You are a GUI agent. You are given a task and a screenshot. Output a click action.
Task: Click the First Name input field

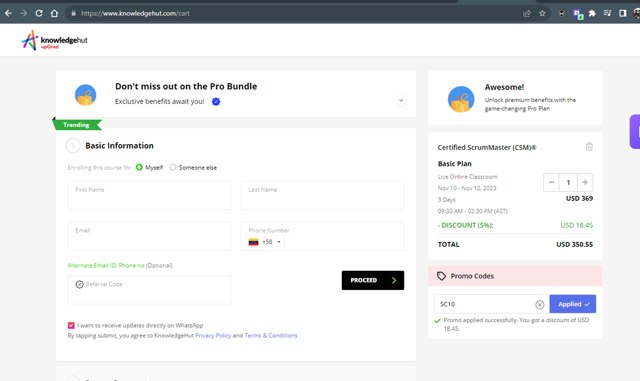coord(149,196)
